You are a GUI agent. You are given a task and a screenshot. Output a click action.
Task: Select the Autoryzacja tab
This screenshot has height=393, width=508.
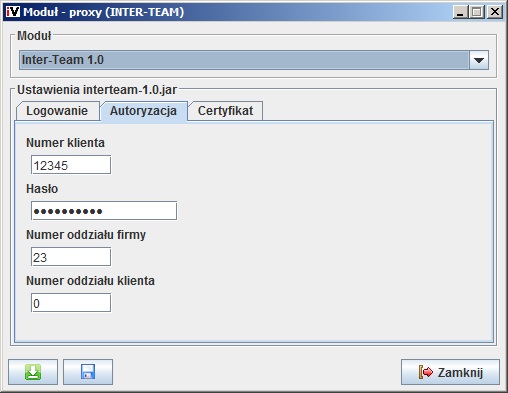(144, 111)
